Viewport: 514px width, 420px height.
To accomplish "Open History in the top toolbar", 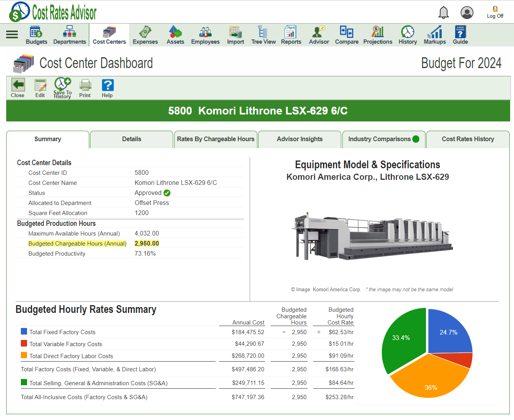I will pos(408,35).
